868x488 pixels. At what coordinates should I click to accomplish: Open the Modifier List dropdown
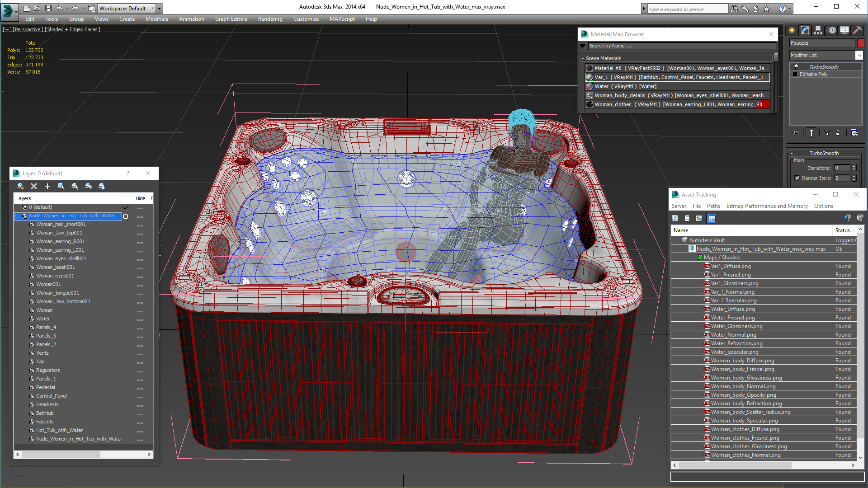859,55
